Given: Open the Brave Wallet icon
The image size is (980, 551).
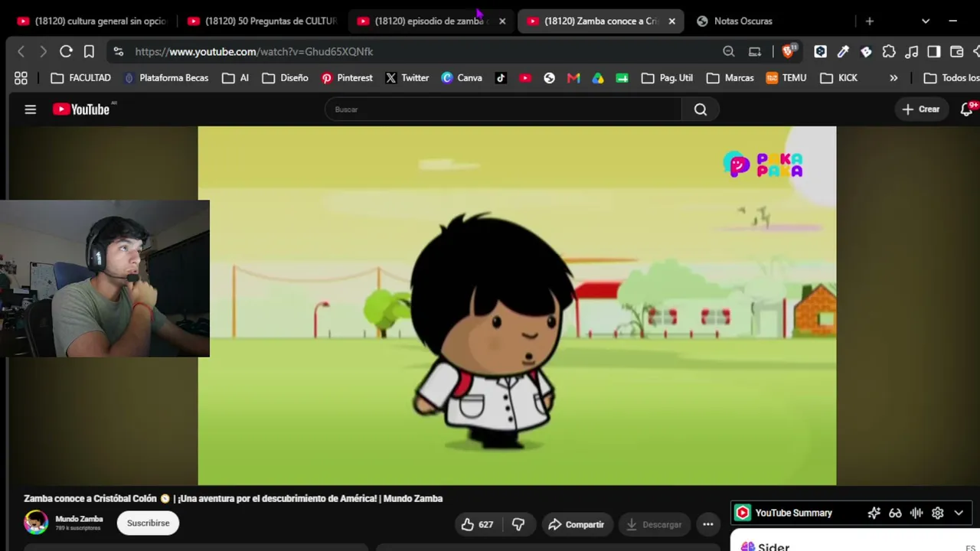Looking at the screenshot, I should click(956, 51).
